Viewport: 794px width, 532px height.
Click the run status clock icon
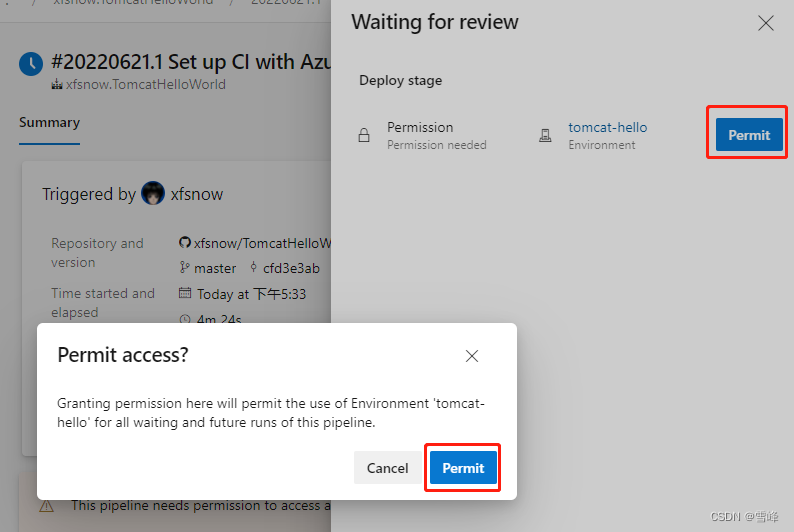coord(31,64)
